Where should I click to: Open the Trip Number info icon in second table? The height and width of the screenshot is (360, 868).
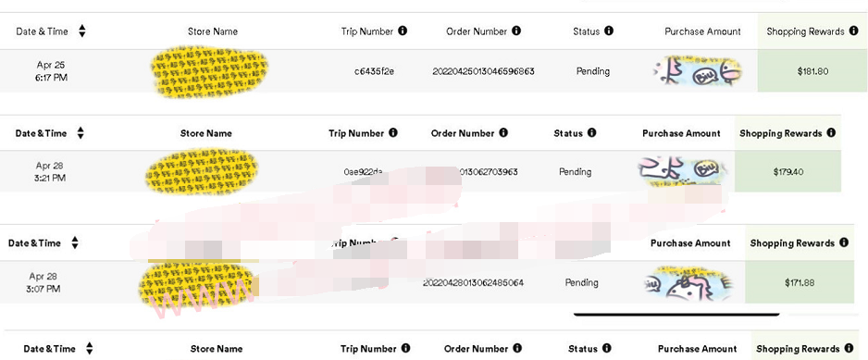393,133
